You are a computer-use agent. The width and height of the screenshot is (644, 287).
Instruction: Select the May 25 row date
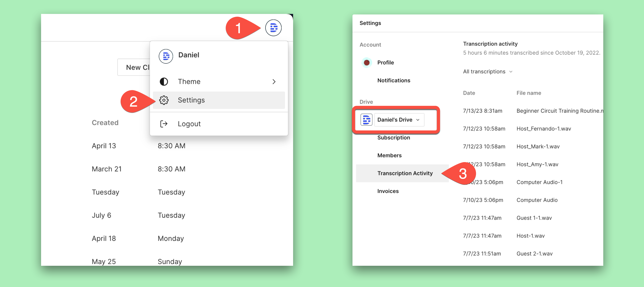pos(104,262)
